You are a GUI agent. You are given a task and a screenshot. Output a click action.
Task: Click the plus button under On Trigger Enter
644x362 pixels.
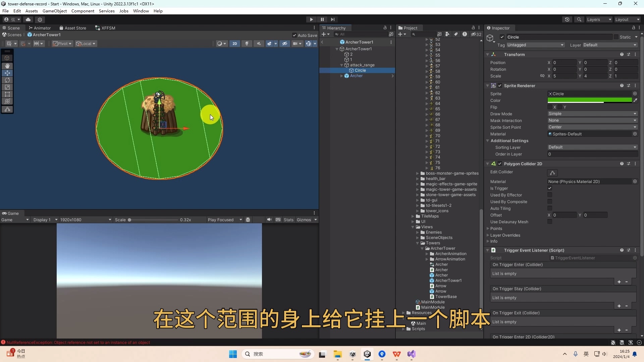(x=619, y=282)
